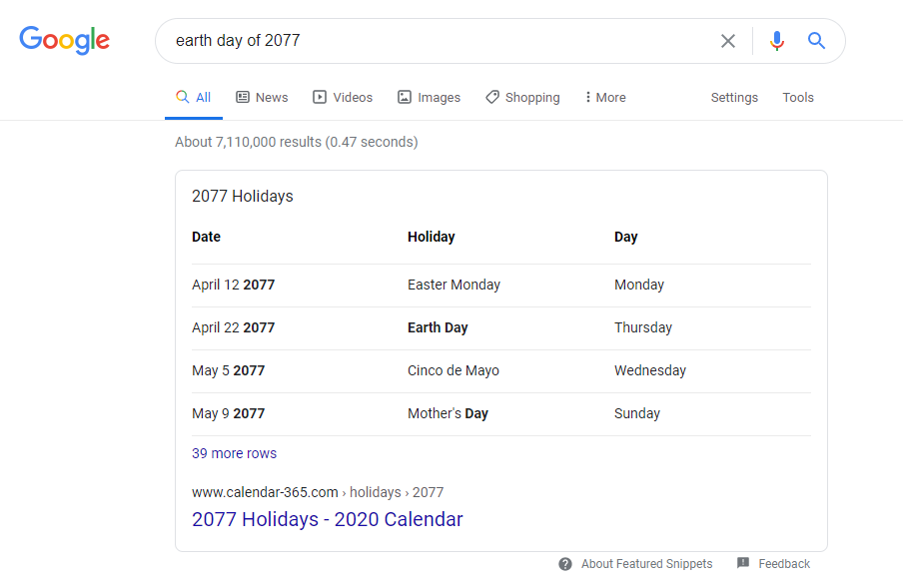Image resolution: width=903 pixels, height=588 pixels.
Task: Open the Settings menu
Action: (734, 98)
